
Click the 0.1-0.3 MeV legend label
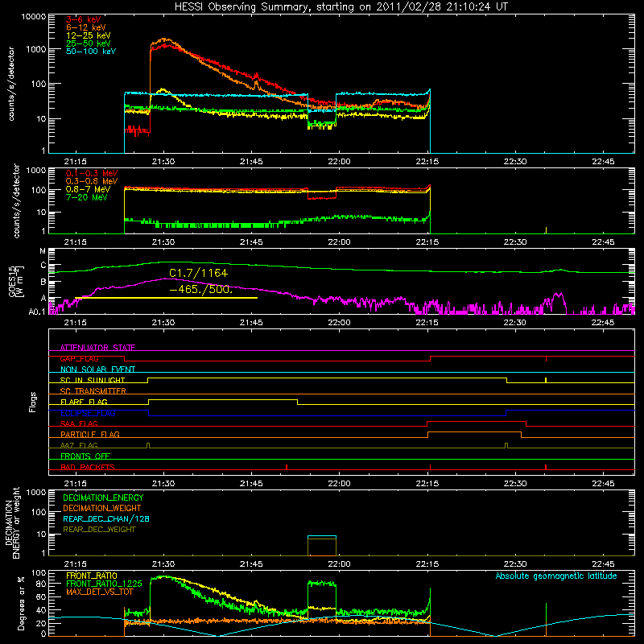point(92,173)
